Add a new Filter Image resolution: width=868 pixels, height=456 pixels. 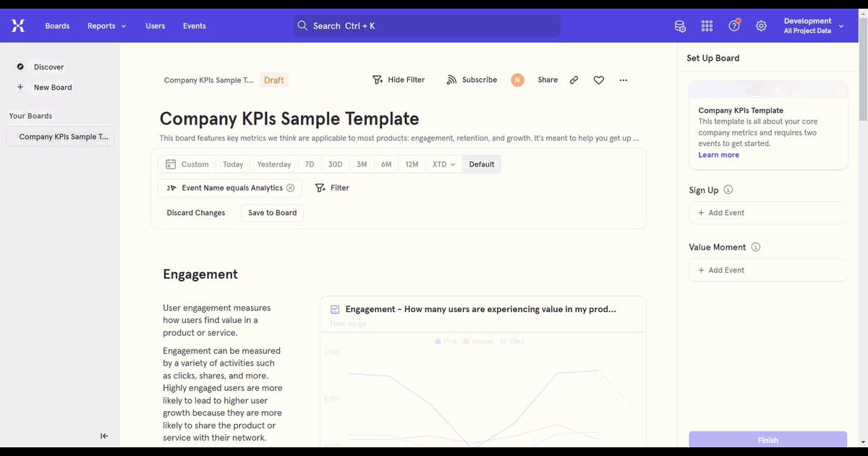coord(333,187)
